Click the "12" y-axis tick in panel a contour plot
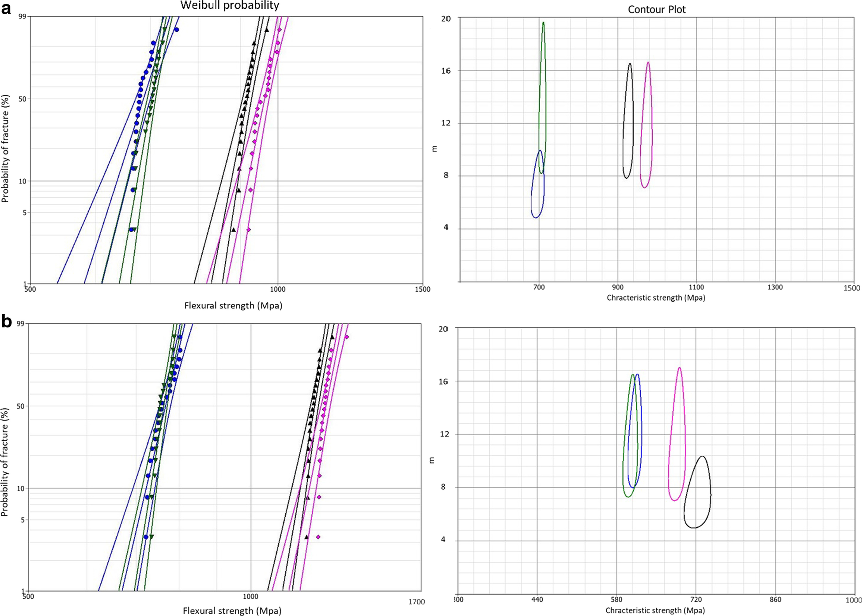Image resolution: width=862 pixels, height=616 pixels. click(x=446, y=123)
